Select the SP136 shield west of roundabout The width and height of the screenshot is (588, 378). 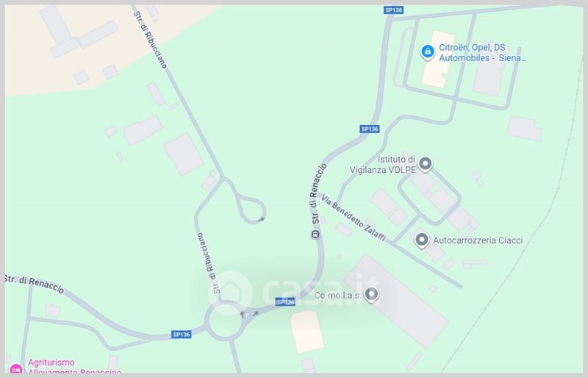pyautogui.click(x=182, y=334)
